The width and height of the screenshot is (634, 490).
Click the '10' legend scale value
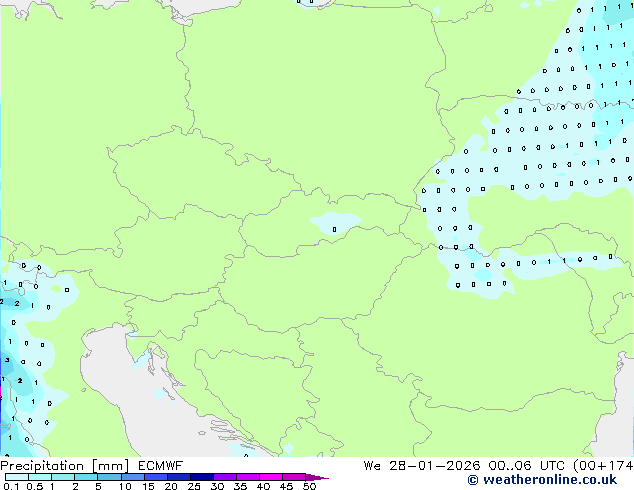125,486
